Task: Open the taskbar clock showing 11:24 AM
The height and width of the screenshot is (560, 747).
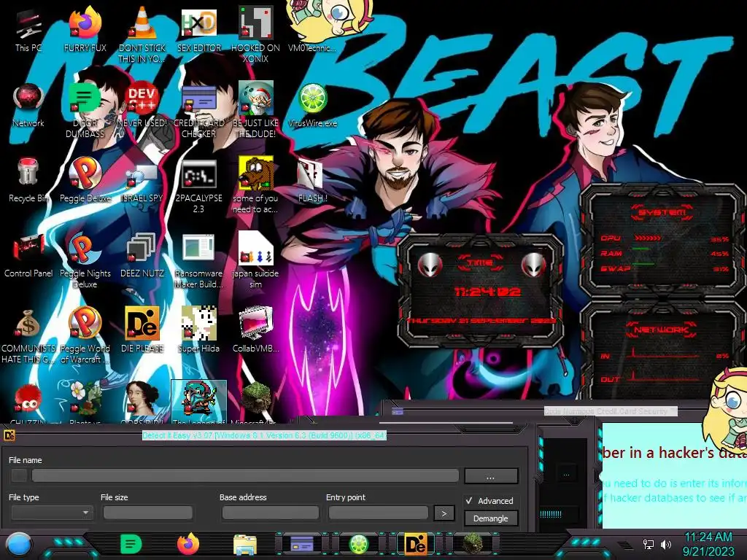Action: coord(708,544)
